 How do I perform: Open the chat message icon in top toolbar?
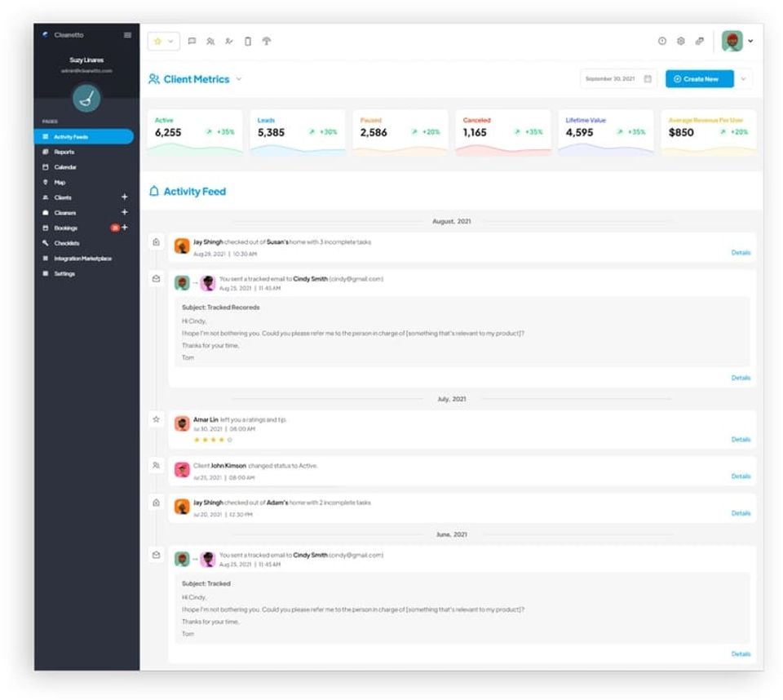pos(192,41)
